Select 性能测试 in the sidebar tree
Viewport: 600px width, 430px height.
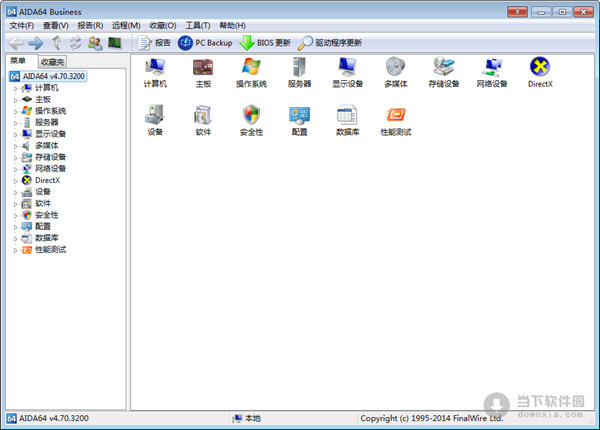coord(51,249)
